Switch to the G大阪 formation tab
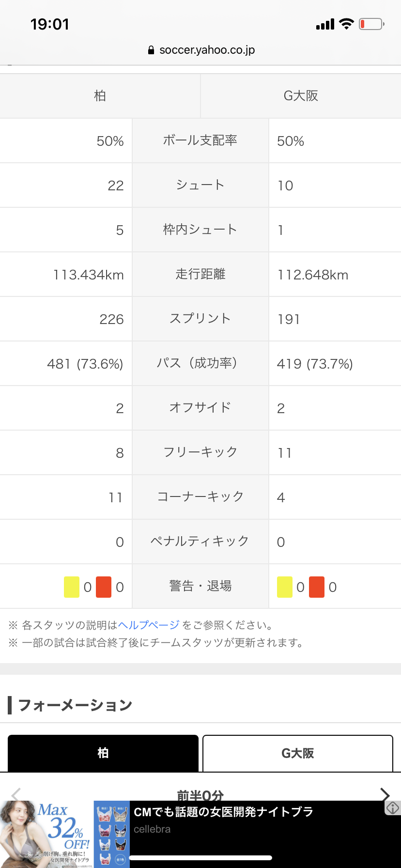The width and height of the screenshot is (401, 868). click(x=297, y=753)
